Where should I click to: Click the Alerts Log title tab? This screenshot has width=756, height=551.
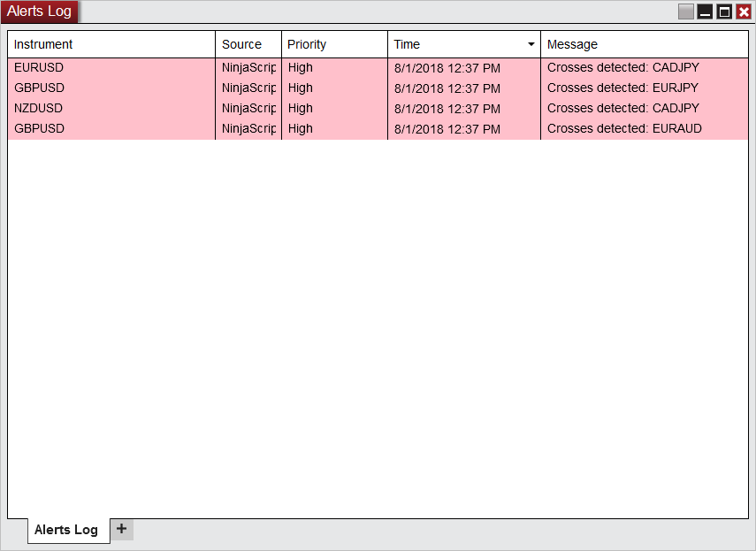click(39, 11)
